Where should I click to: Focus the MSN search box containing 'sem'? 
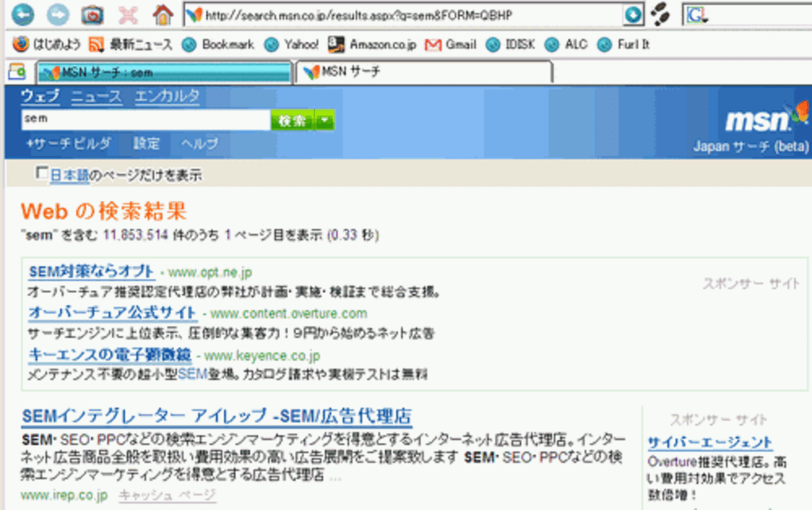coord(146,119)
